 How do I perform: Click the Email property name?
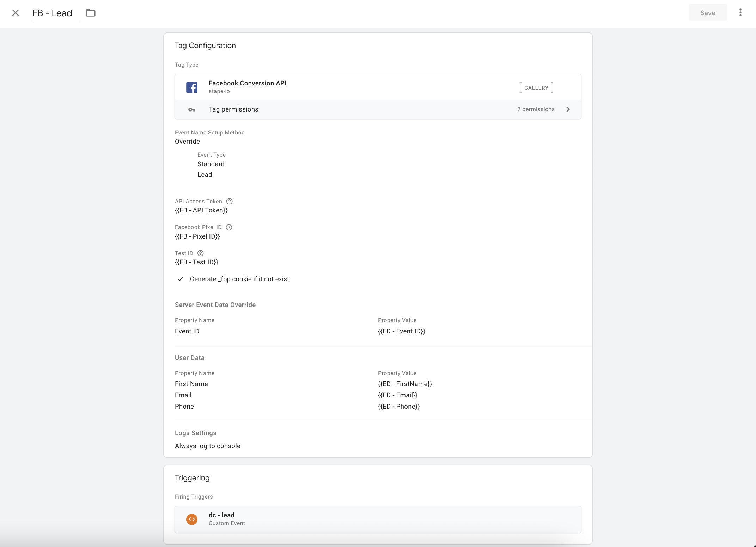click(183, 395)
